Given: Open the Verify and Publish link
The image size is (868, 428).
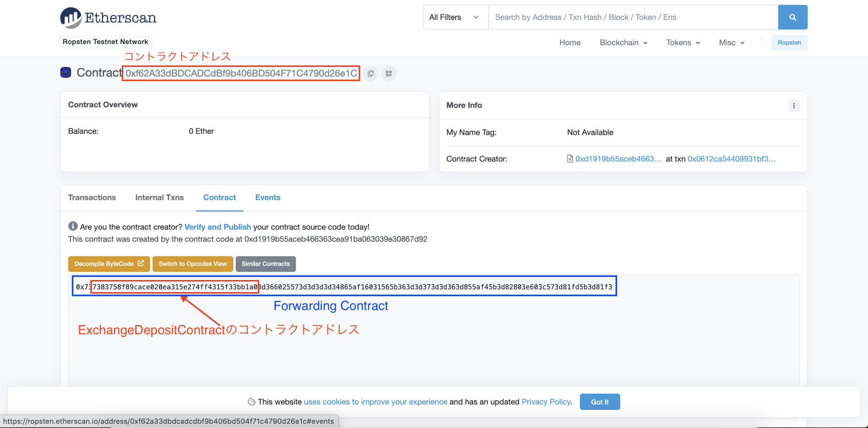Looking at the screenshot, I should (x=217, y=227).
